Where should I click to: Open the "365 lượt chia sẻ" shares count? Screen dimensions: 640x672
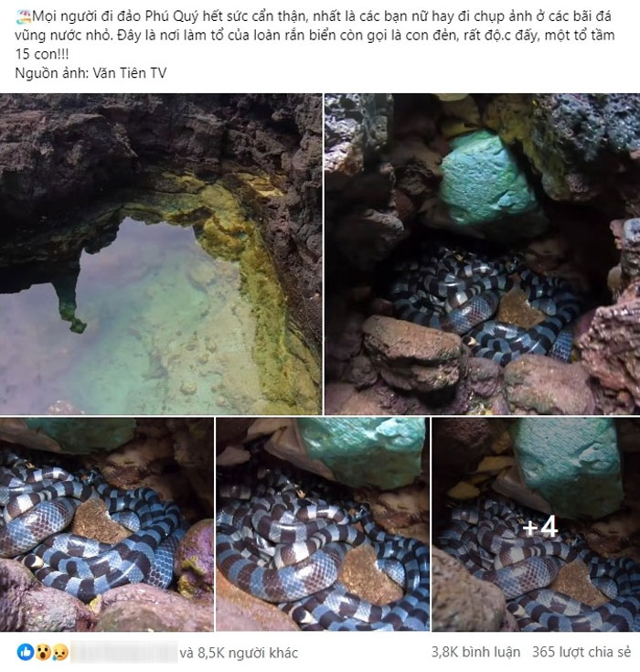pyautogui.click(x=581, y=652)
